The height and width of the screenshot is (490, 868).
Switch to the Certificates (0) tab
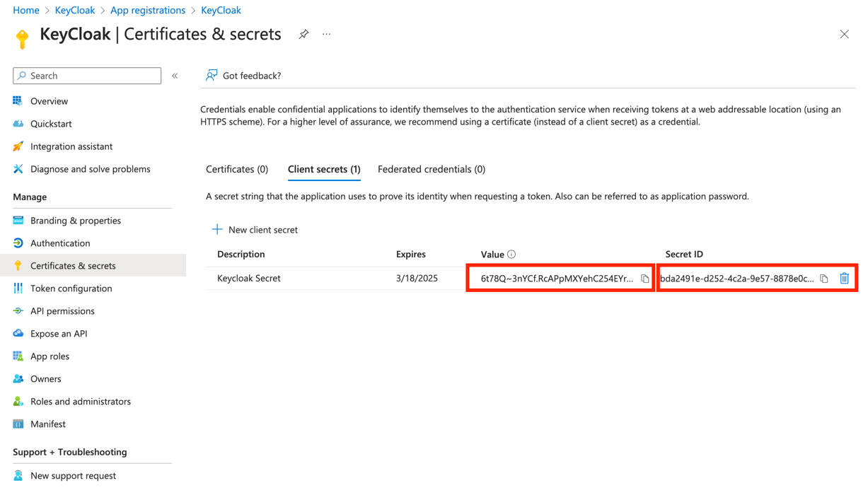(x=237, y=169)
